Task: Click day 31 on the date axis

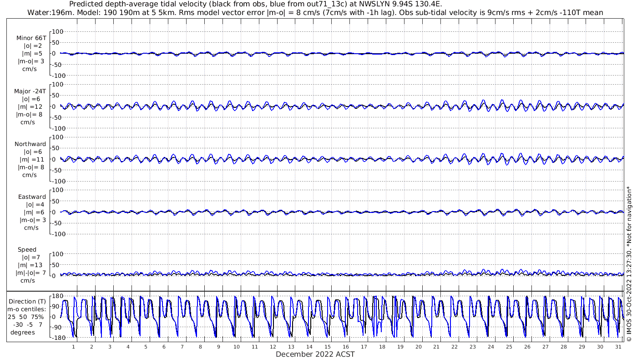Action: [618, 347]
